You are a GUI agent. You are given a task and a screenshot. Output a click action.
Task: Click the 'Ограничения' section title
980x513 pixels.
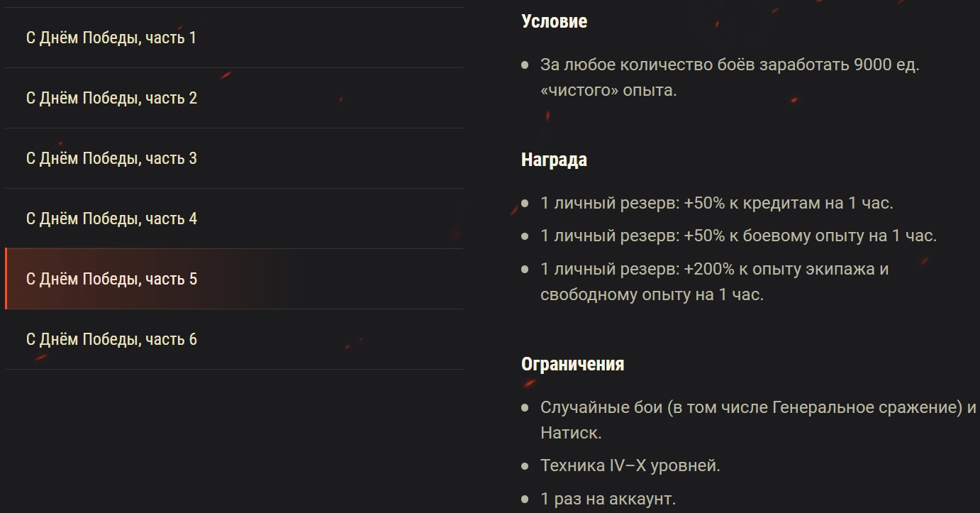(573, 363)
